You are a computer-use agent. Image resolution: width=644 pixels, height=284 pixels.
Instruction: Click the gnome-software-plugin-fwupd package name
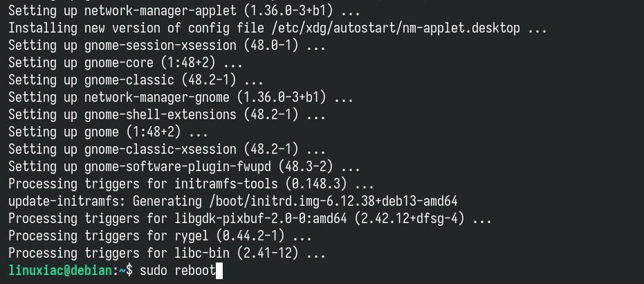coord(177,166)
